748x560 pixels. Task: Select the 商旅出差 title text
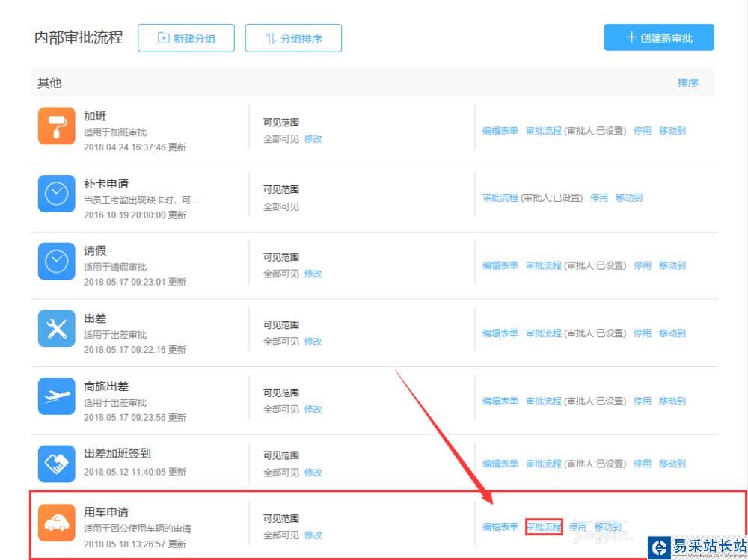tap(106, 387)
